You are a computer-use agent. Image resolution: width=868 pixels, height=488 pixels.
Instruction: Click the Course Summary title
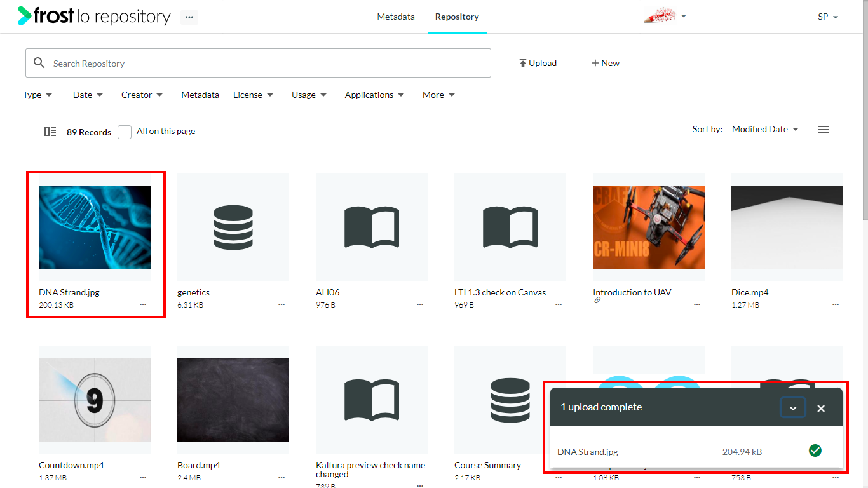[487, 465]
